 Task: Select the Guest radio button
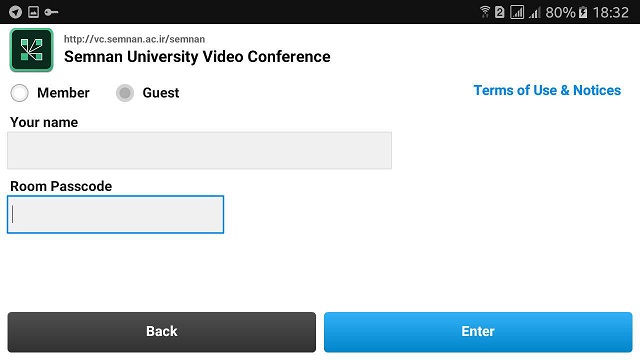[125, 93]
